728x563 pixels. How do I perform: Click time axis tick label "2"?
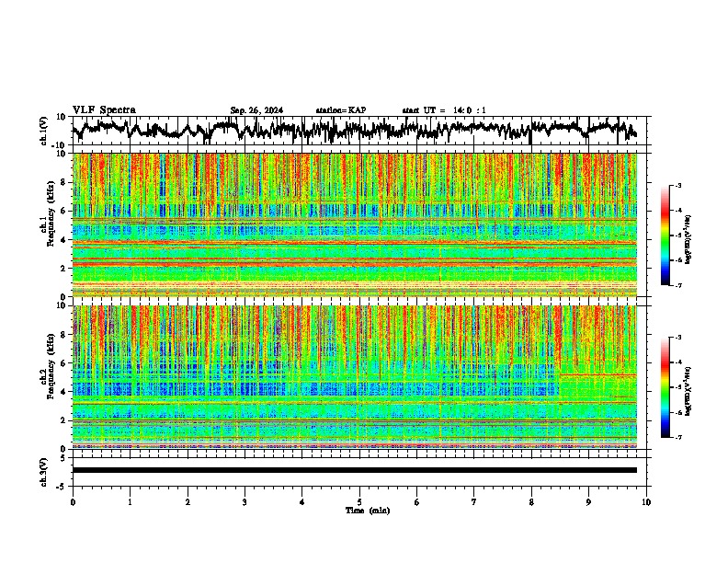[x=188, y=502]
